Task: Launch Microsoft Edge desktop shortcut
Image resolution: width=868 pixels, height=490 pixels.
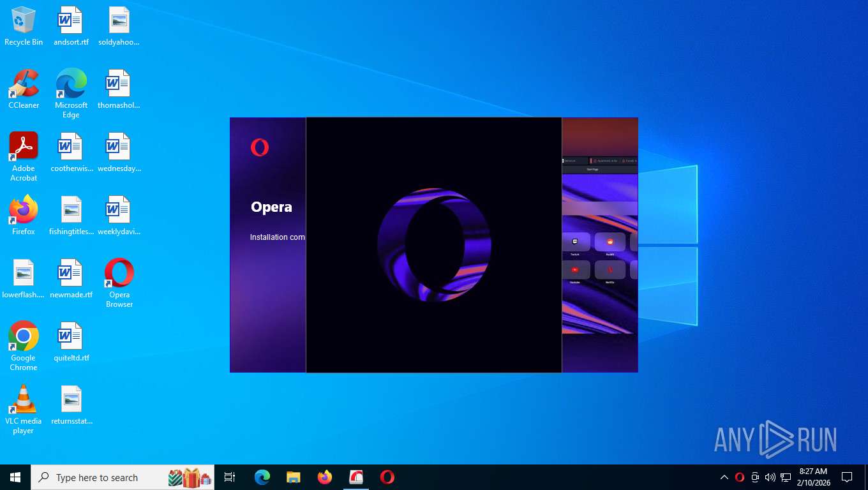Action: tap(71, 94)
